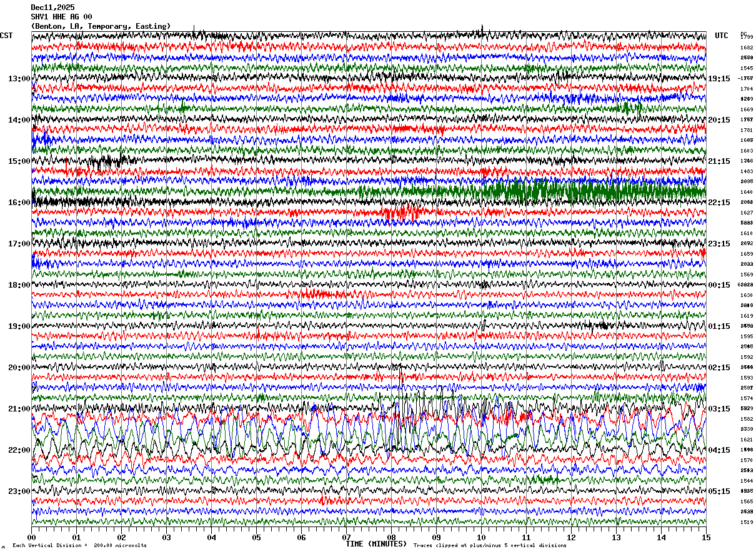Click minute 04 on the time axis

[x=211, y=537]
